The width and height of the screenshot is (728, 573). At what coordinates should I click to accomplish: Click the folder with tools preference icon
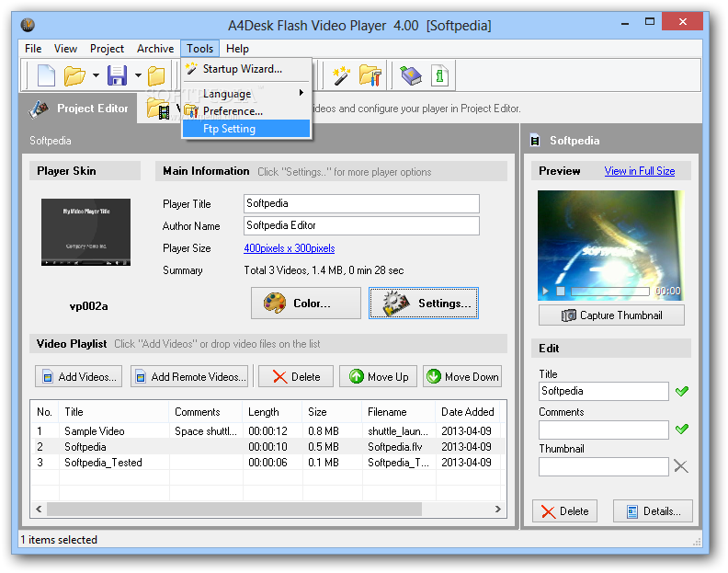coord(370,75)
